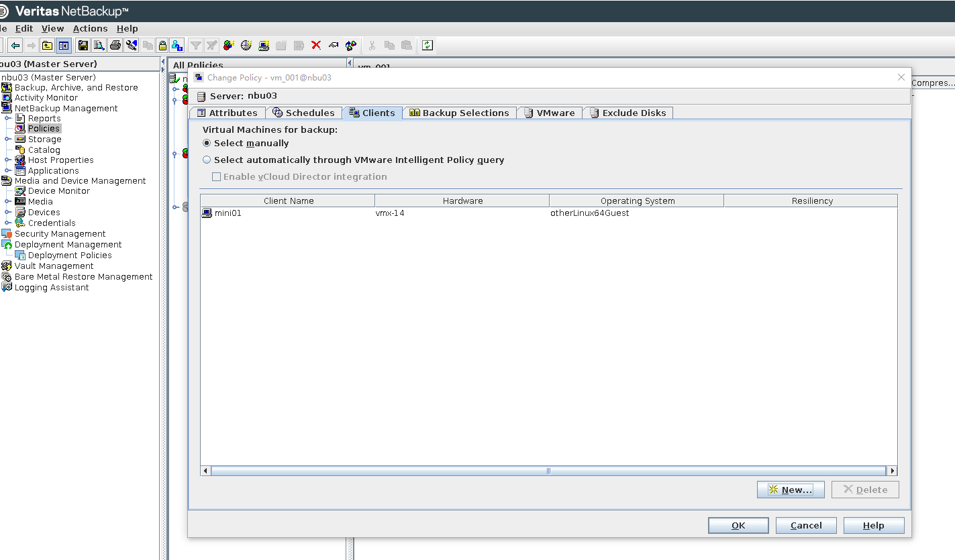Click the back arrow toolbar icon
This screenshot has height=560, width=955.
point(15,46)
